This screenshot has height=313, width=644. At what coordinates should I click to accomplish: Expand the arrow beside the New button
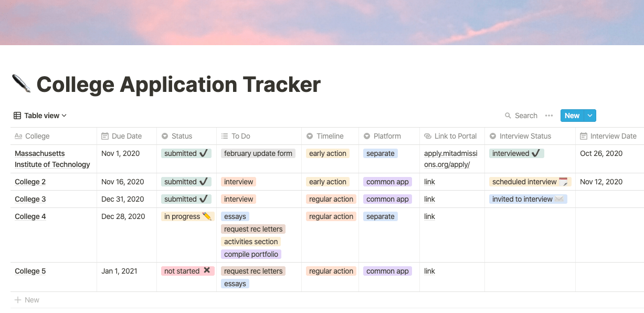click(x=590, y=116)
